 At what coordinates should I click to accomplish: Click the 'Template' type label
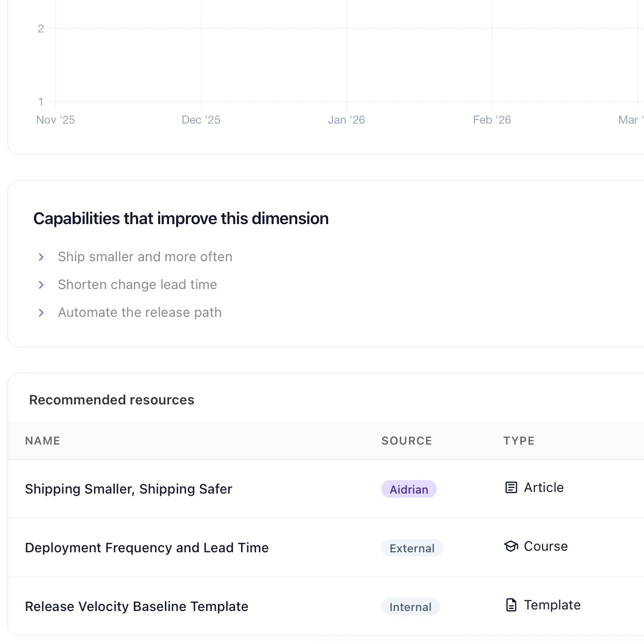(x=552, y=605)
